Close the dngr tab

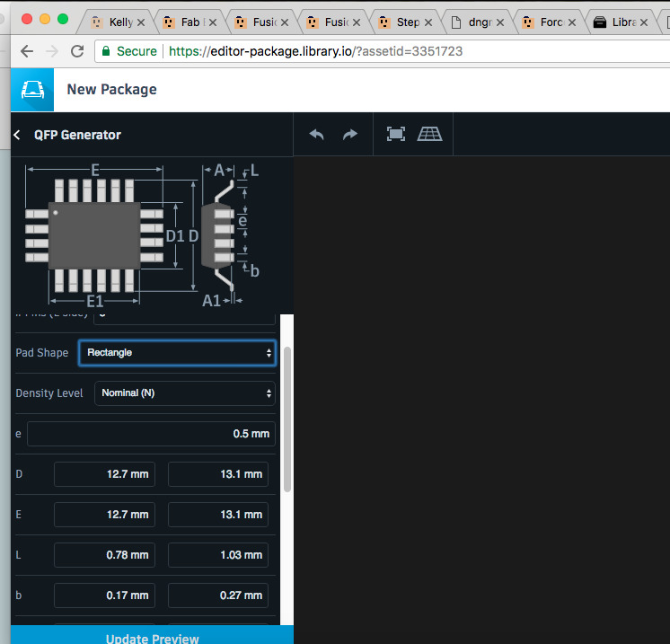500,22
